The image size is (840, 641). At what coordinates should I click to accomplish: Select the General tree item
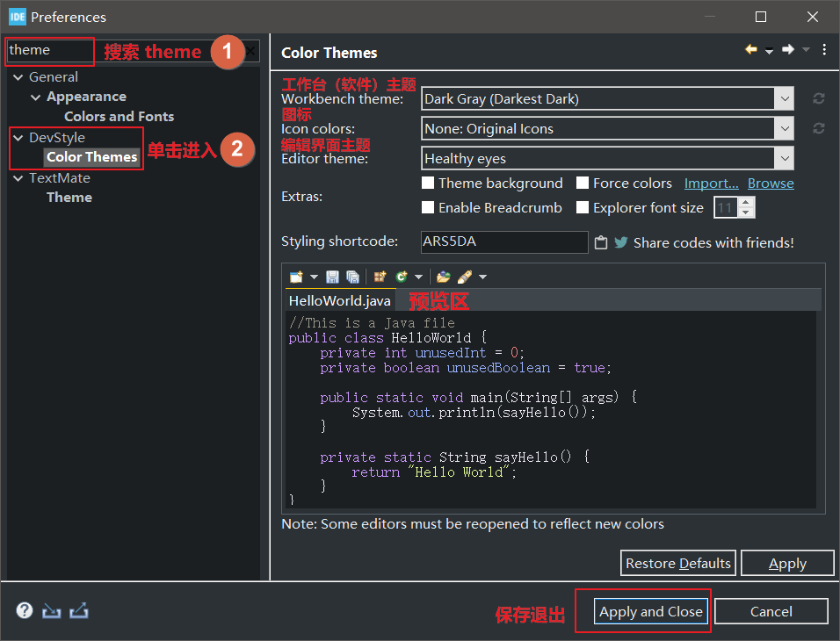click(53, 77)
